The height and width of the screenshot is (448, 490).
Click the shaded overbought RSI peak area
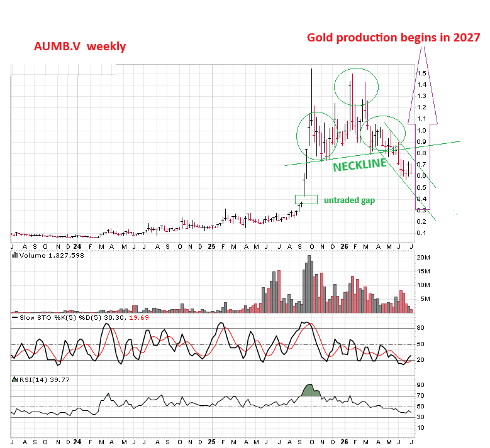[x=311, y=390]
